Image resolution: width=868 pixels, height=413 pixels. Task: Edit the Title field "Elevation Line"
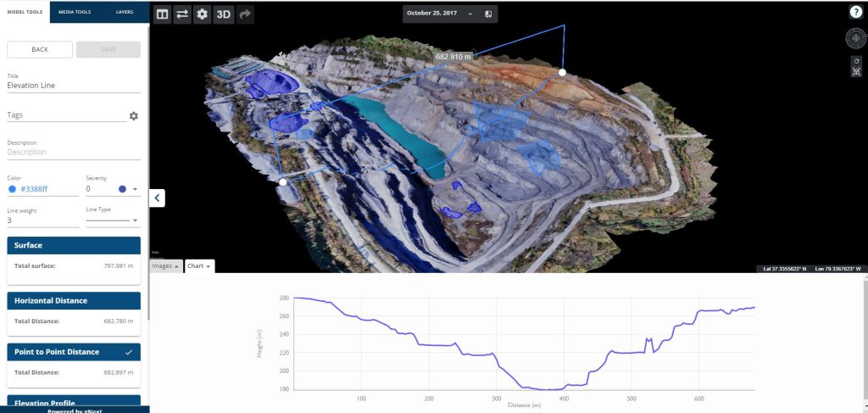74,86
